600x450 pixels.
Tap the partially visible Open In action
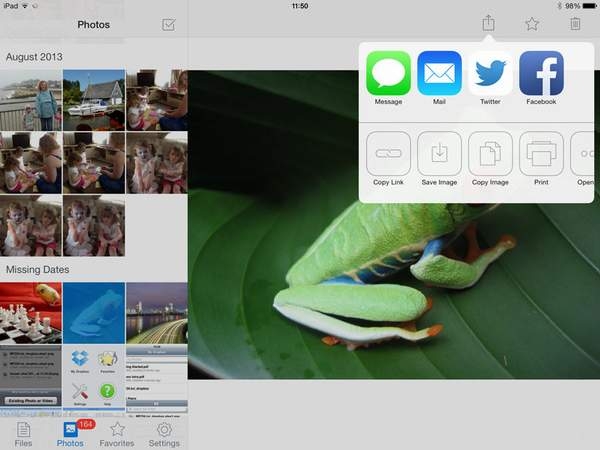pyautogui.click(x=582, y=153)
